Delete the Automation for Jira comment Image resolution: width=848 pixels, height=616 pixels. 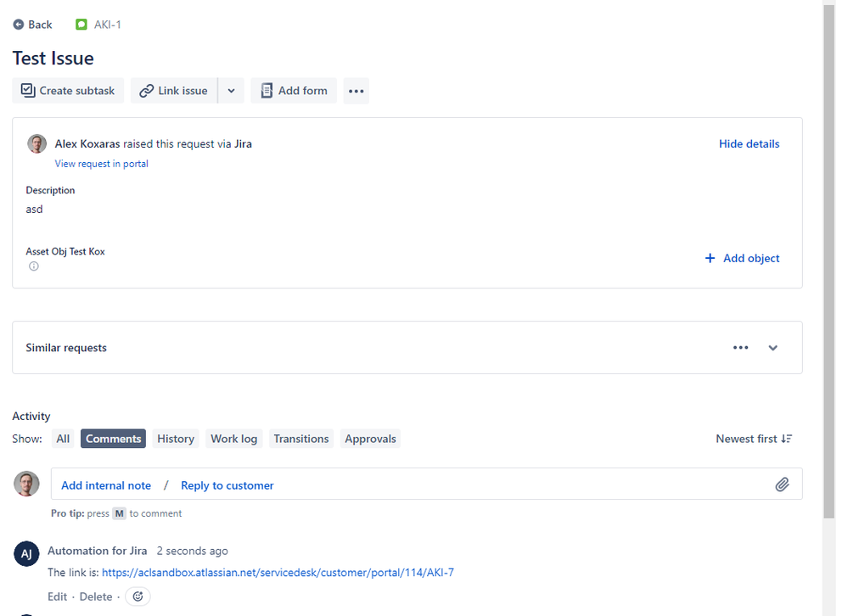coord(96,596)
